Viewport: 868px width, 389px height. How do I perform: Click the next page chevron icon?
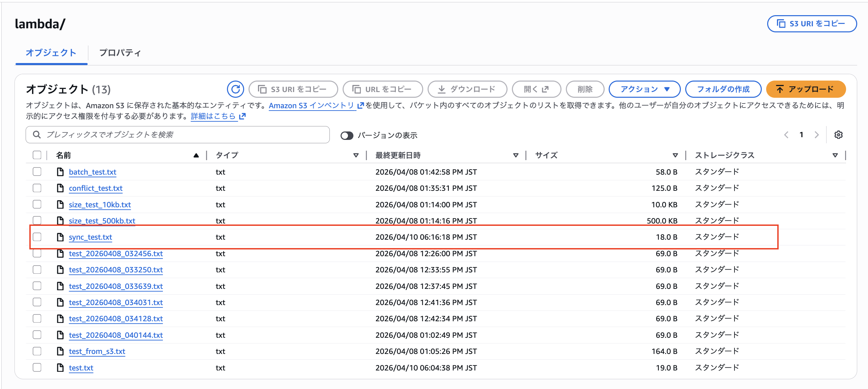pos(816,134)
